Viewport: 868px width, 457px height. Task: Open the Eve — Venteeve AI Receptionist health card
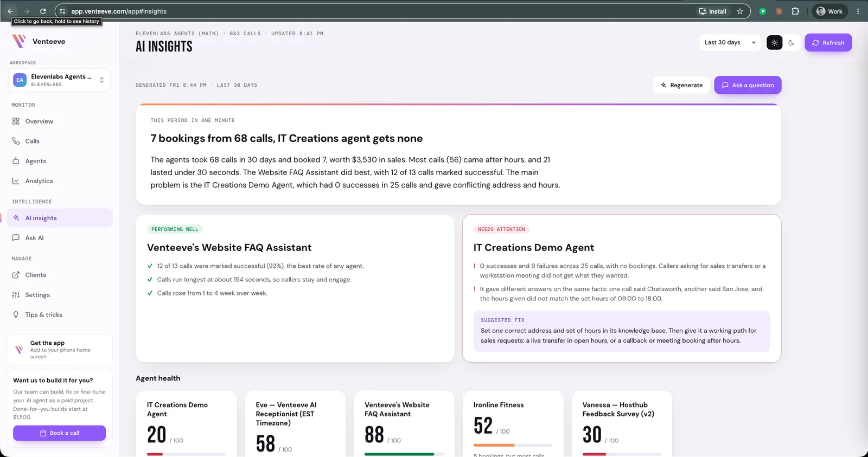click(295, 423)
